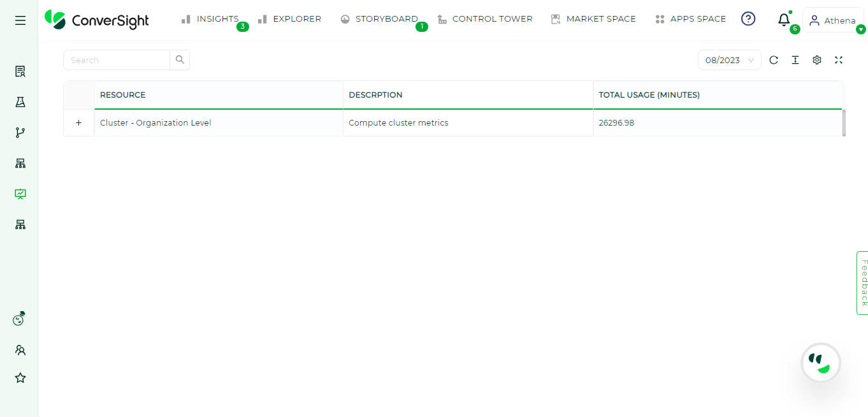Select the Cluster - Organization Level cell

click(x=219, y=123)
